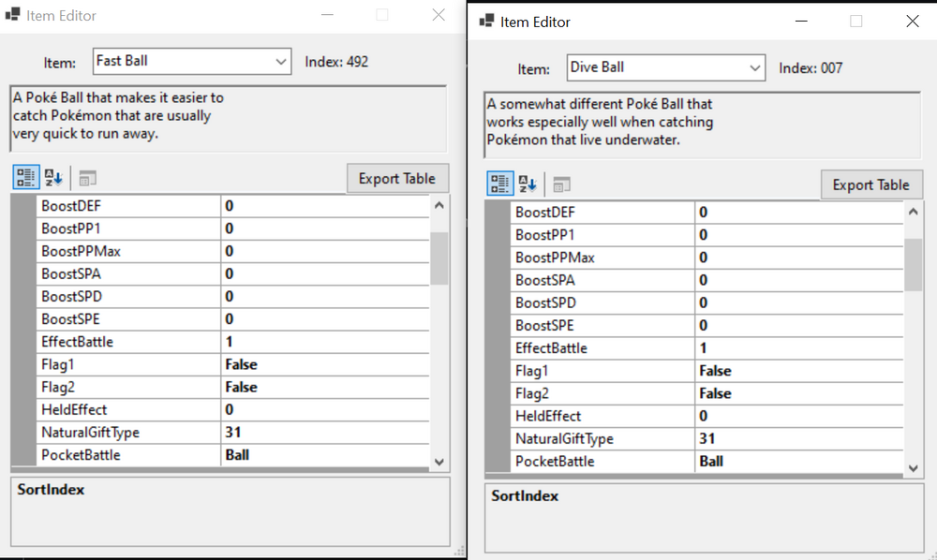Click Property Pages icon in Dive Ball window
937x560 pixels.
click(x=561, y=184)
